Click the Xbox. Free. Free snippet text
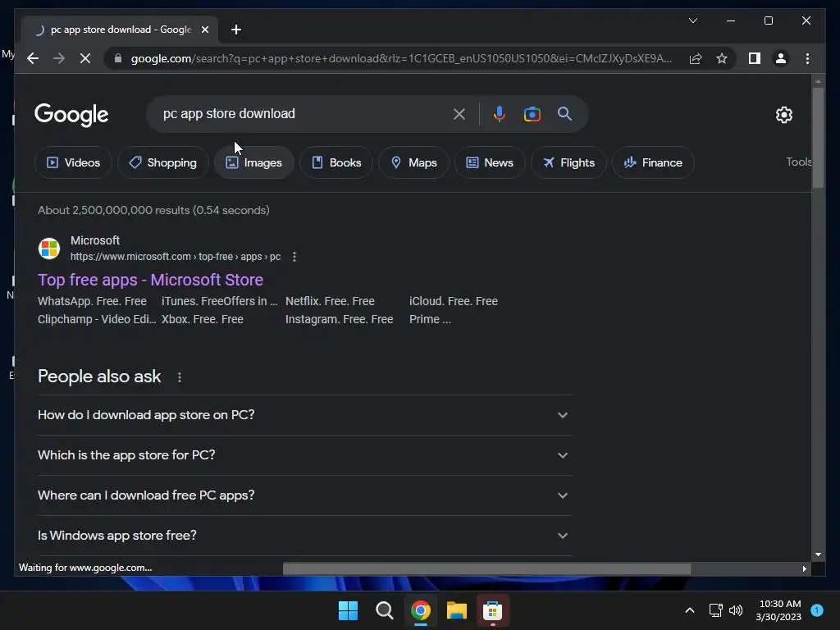The width and height of the screenshot is (840, 630). pos(203,319)
